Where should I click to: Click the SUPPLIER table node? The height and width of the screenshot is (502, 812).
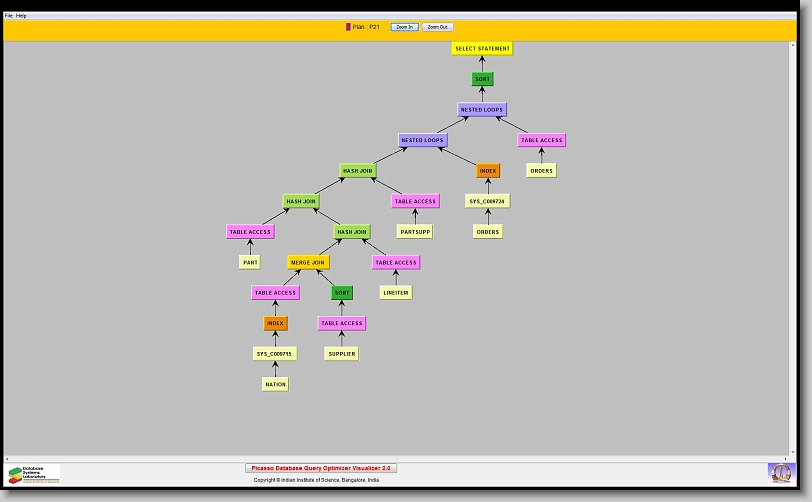(x=341, y=354)
